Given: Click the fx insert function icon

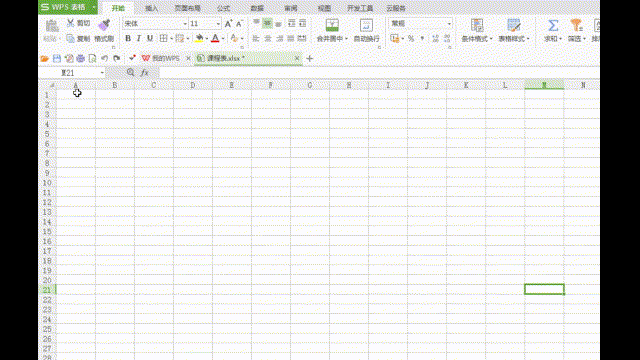Looking at the screenshot, I should click(x=144, y=73).
